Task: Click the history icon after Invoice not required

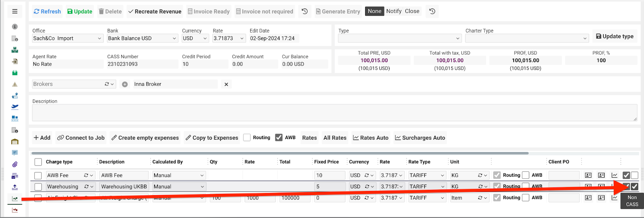Action: [x=305, y=11]
